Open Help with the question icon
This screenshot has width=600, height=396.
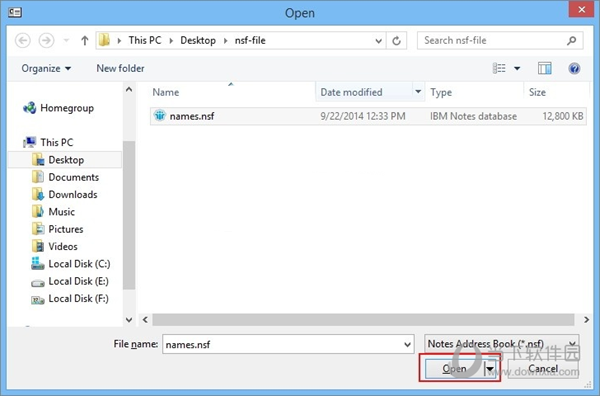[x=574, y=68]
